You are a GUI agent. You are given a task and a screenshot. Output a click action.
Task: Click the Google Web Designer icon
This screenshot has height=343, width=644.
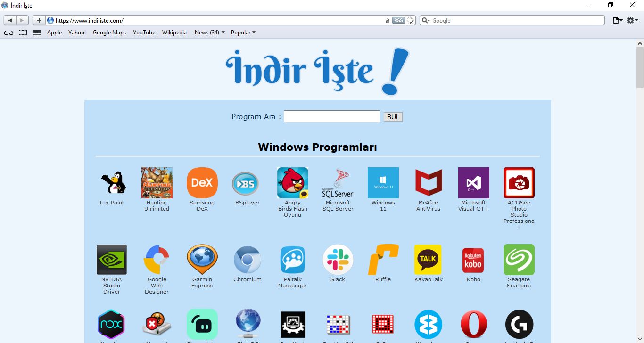click(157, 260)
